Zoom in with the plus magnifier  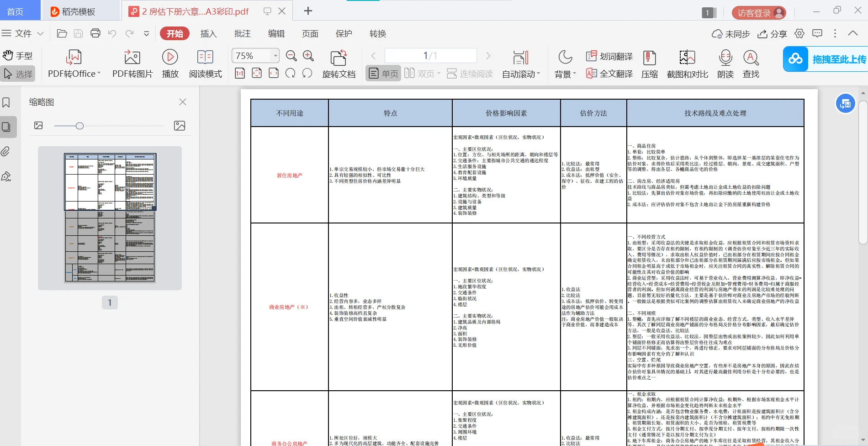point(308,56)
